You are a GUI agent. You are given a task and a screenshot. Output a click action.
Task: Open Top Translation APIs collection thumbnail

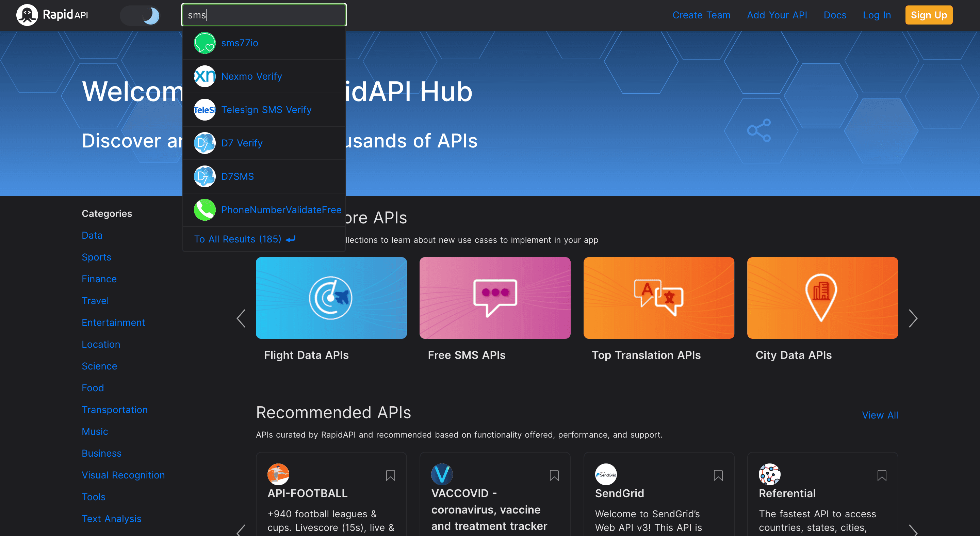pos(659,298)
